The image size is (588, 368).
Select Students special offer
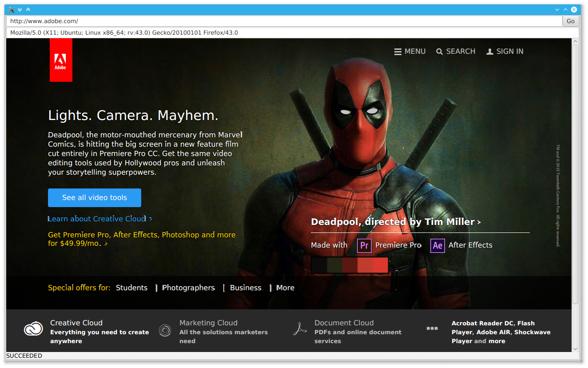click(131, 288)
